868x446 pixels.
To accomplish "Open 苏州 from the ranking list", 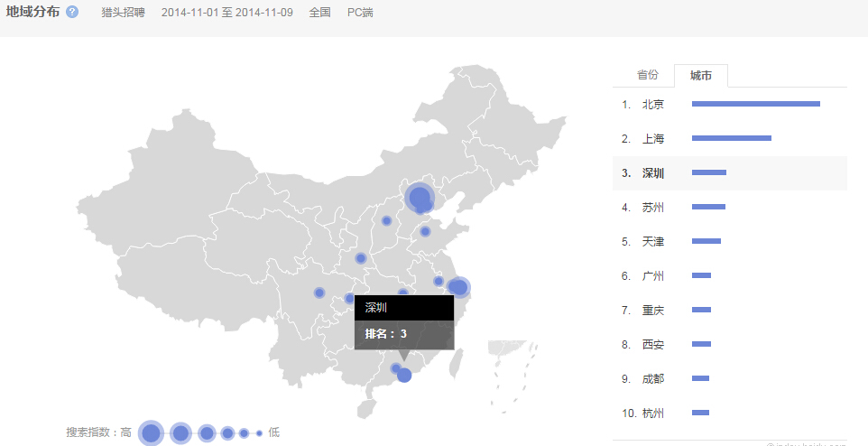I will pyautogui.click(x=653, y=208).
